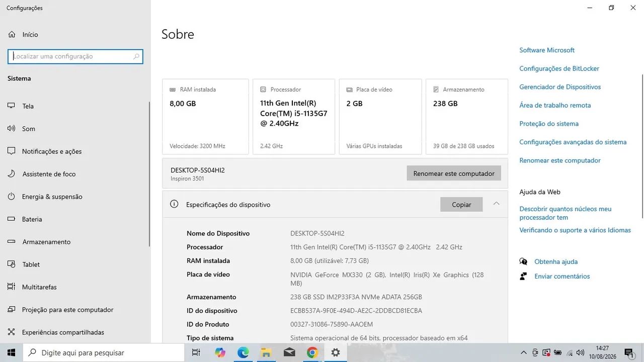Go to Início home page

[x=23, y=35]
